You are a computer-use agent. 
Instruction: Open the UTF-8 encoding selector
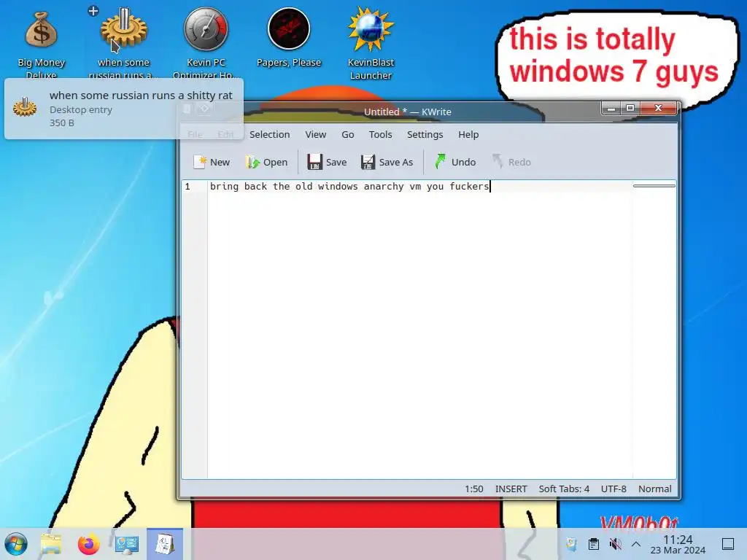coord(614,489)
